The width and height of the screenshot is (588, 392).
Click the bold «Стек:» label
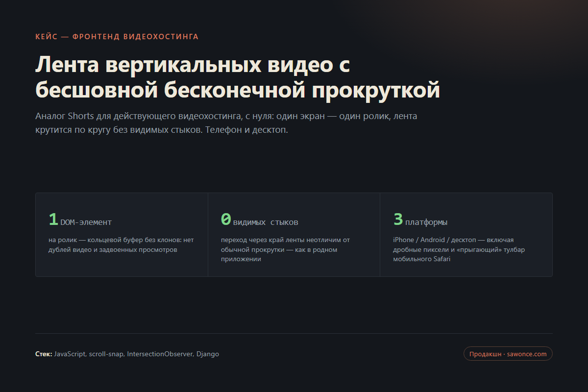point(44,354)
